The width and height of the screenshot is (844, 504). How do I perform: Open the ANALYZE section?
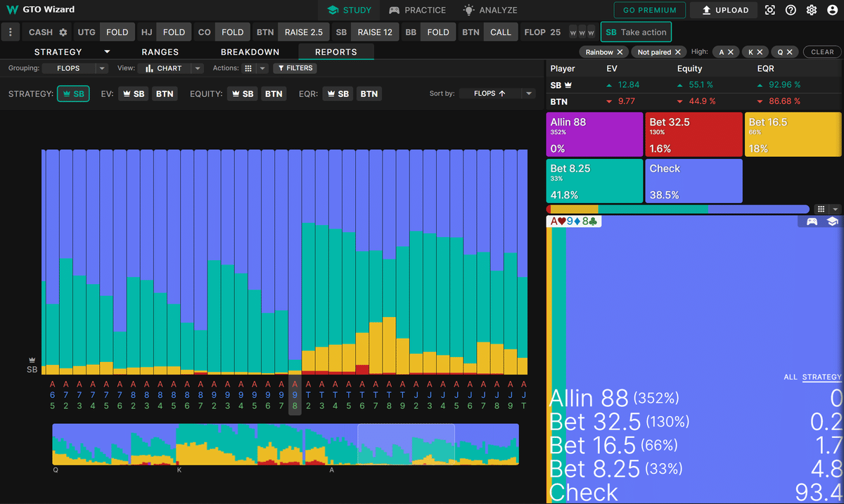pos(490,10)
